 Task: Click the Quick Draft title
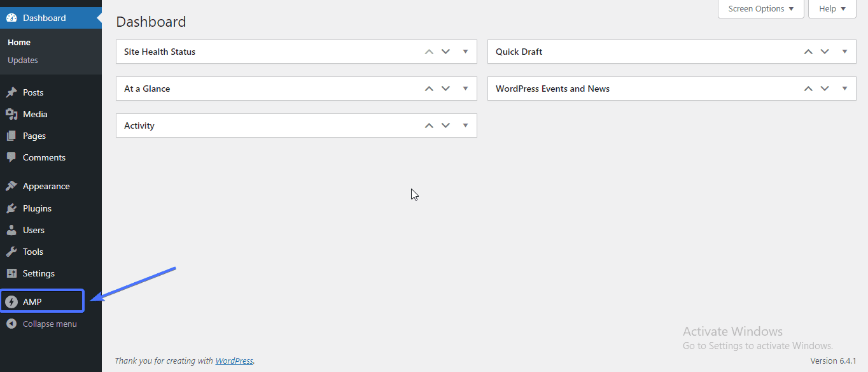click(x=519, y=52)
